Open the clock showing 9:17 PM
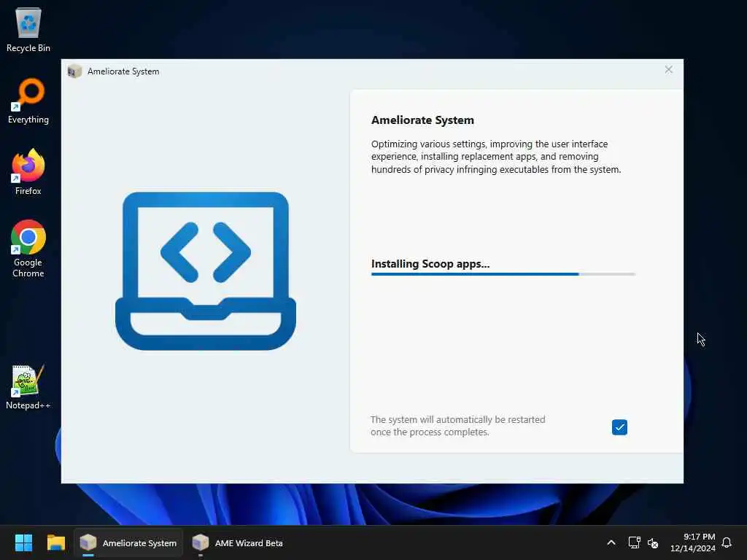Image resolution: width=747 pixels, height=560 pixels. tap(693, 542)
